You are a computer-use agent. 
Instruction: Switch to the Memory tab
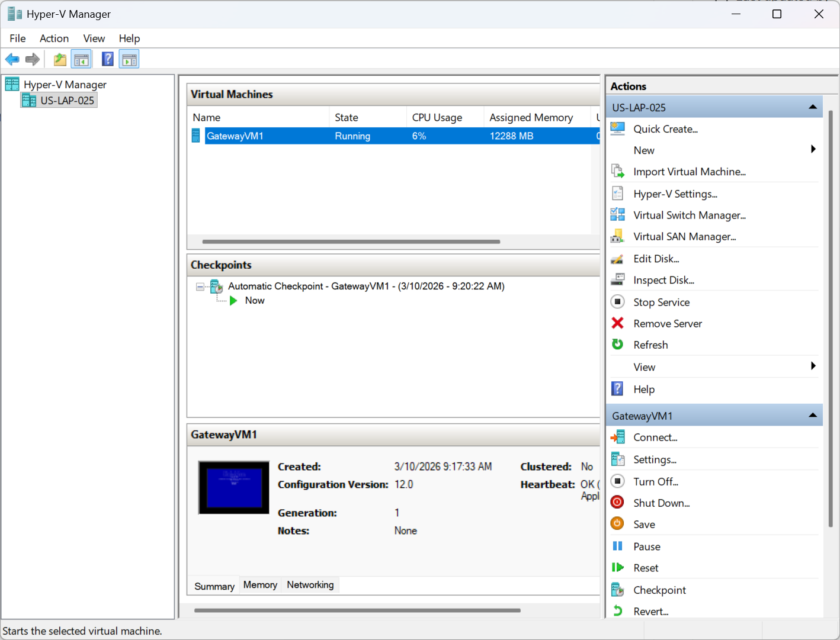click(x=260, y=585)
